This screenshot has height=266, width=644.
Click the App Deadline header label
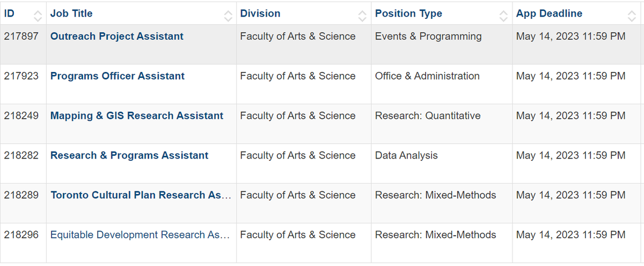tap(549, 14)
